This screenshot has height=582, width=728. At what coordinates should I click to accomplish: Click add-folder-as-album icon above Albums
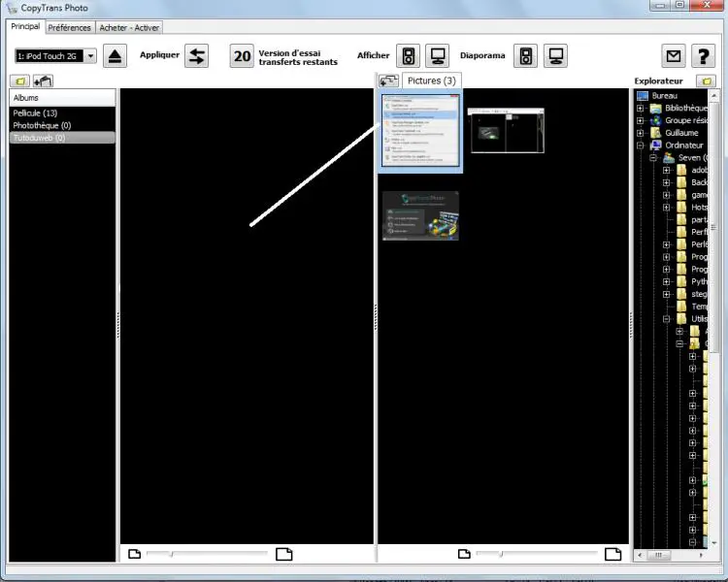click(x=43, y=81)
